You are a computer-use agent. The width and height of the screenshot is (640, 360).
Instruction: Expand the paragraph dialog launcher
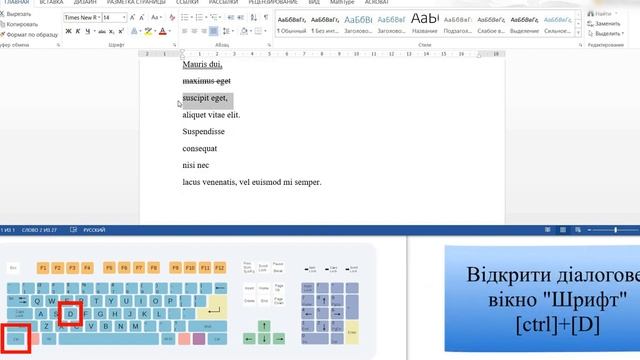(x=269, y=45)
